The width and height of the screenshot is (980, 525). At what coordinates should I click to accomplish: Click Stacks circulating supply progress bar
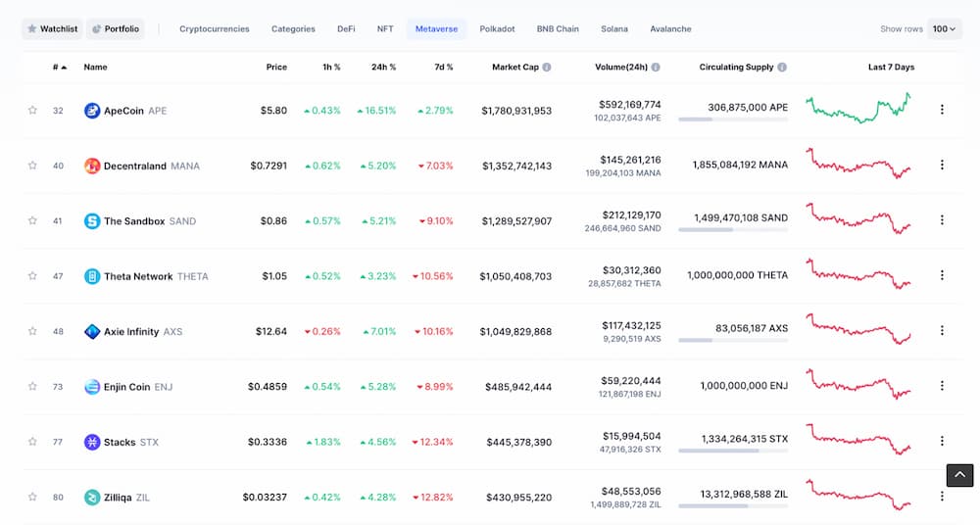click(733, 451)
